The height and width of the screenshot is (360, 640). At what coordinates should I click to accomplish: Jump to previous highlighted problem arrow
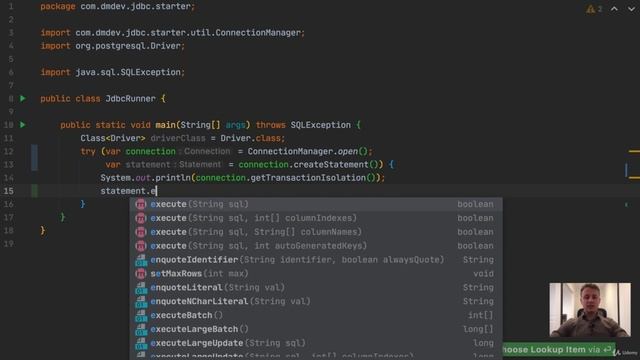point(614,9)
